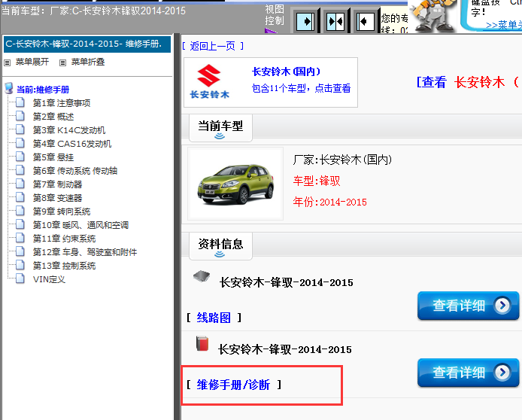
Task: Open 第6章 传动系统 传动轴 chapter
Action: pos(75,171)
